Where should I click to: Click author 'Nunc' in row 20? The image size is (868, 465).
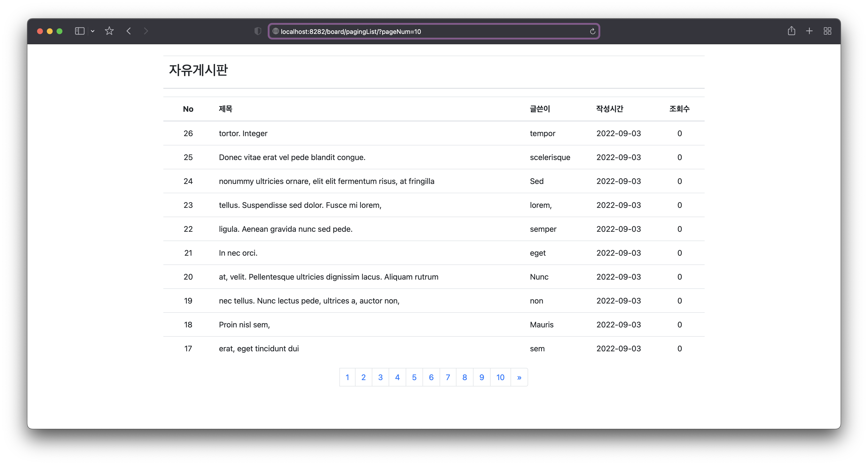click(539, 277)
